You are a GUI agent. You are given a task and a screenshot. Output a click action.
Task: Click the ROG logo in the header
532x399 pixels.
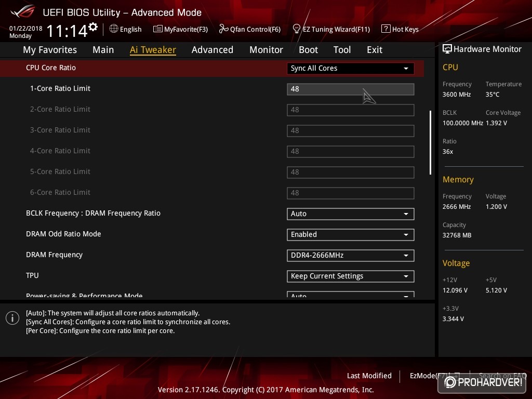[23, 11]
